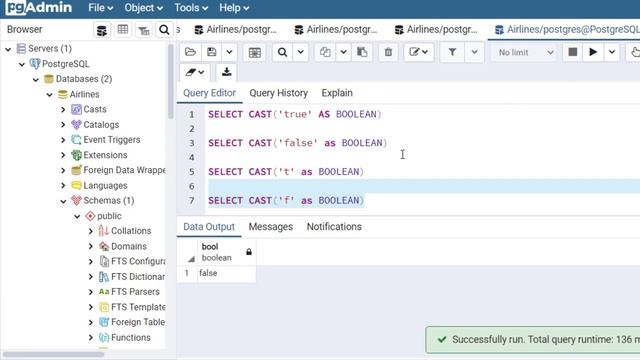Click the Download as CSV icon
This screenshot has width=640, height=360.
(x=227, y=73)
